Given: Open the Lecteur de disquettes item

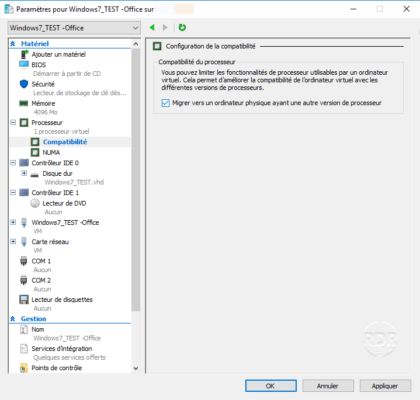Looking at the screenshot, I should [62, 299].
